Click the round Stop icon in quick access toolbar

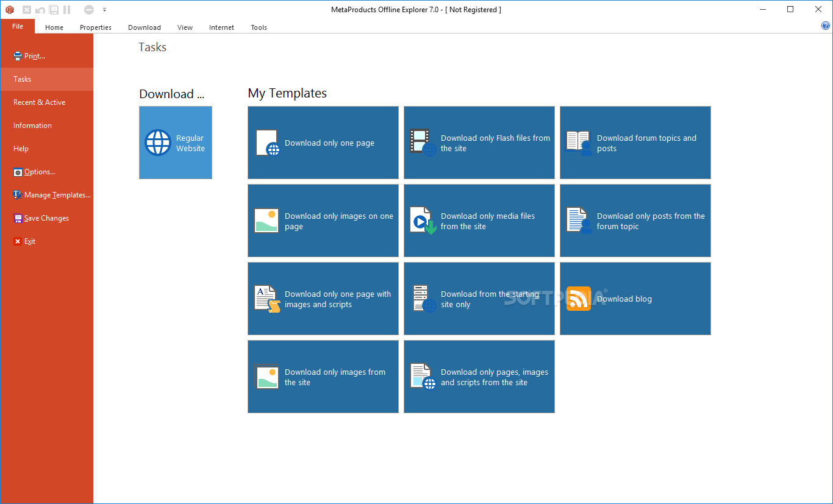89,10
